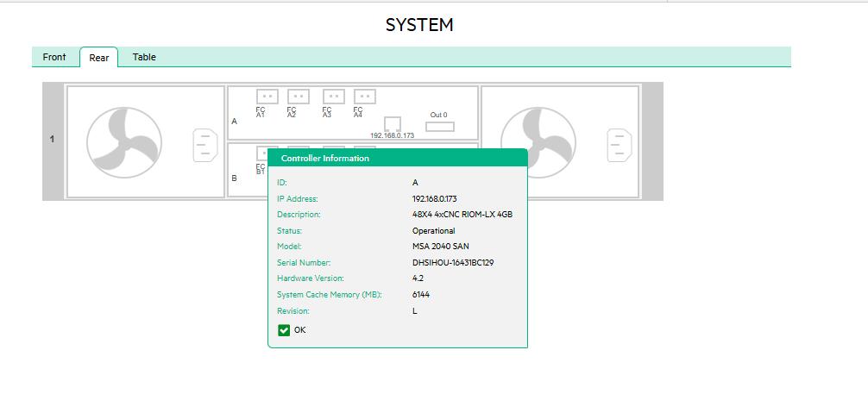Select the Rear tab
The image size is (868, 394).
99,58
